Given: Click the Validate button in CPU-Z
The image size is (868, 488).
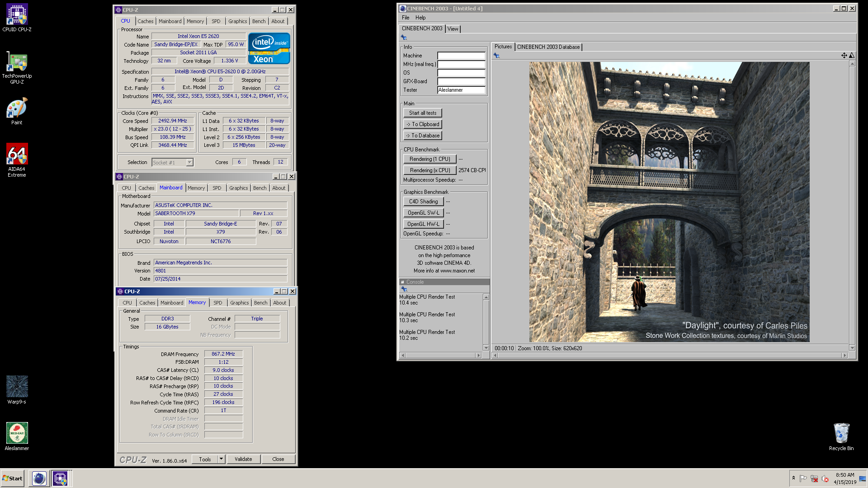Looking at the screenshot, I should click(x=243, y=459).
